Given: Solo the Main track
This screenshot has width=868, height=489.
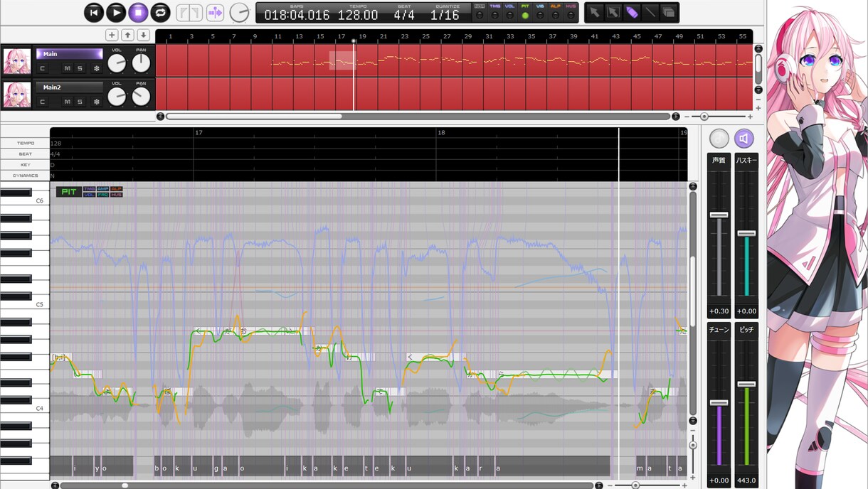Looking at the screenshot, I should coord(80,68).
